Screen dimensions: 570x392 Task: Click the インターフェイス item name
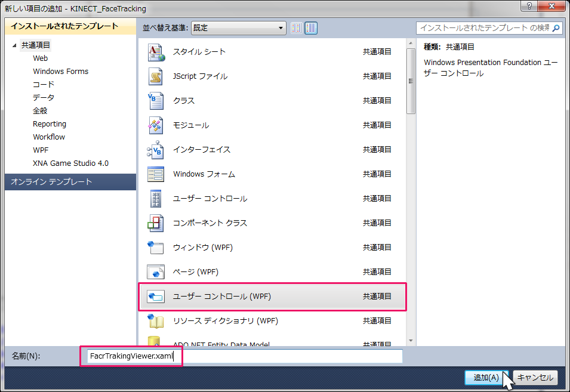pos(202,150)
